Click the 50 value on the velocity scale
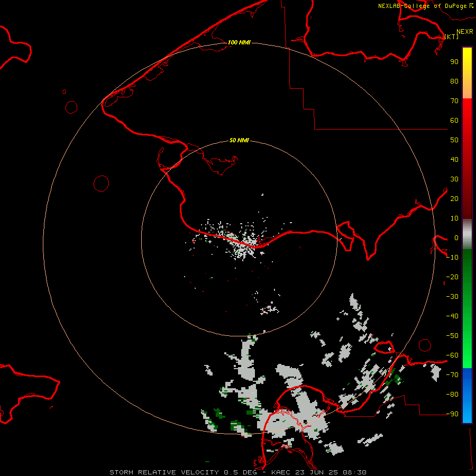476x476 pixels. pyautogui.click(x=454, y=140)
